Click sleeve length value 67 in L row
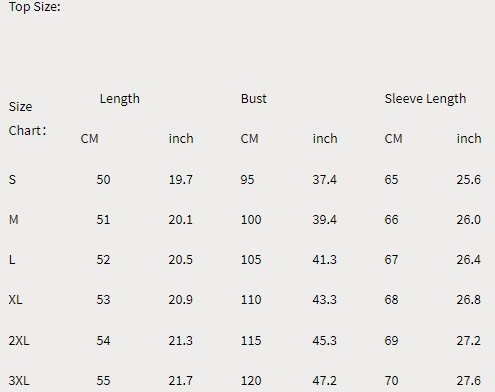The image size is (495, 392). coord(391,260)
